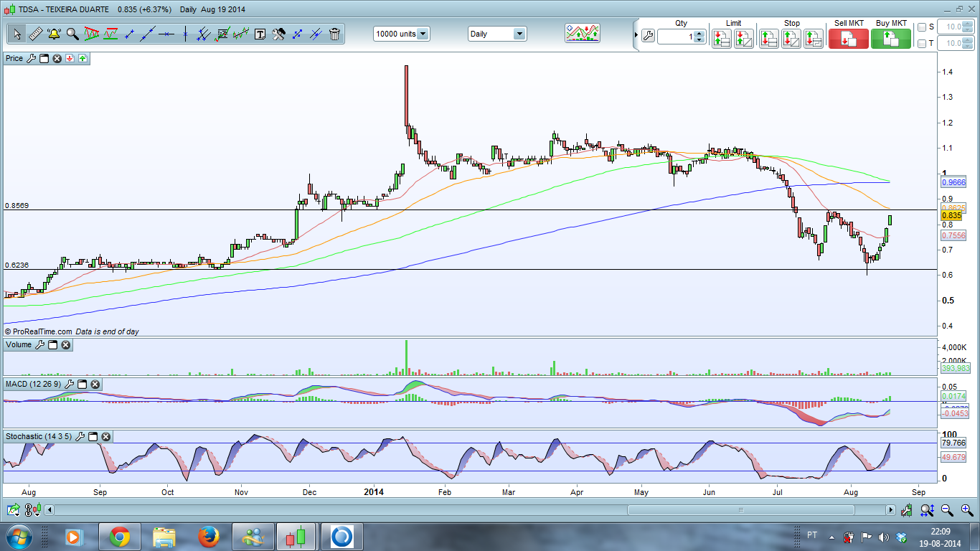Enable the T checkbox in order panel
This screenshot has width=980, height=551.
click(x=922, y=44)
